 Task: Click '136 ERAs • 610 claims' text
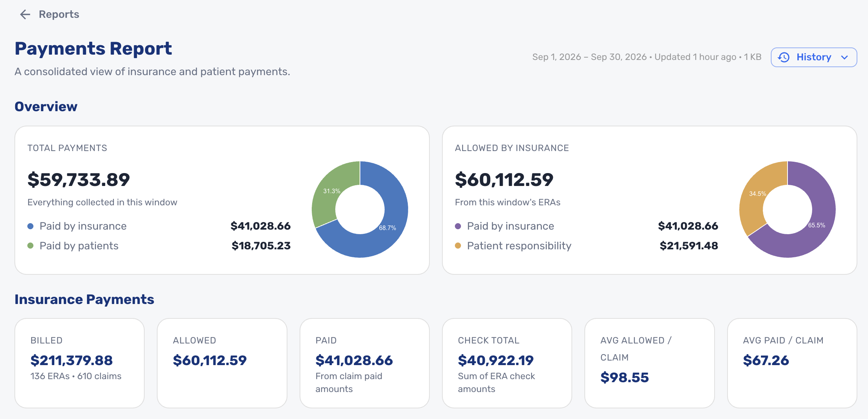tap(76, 376)
